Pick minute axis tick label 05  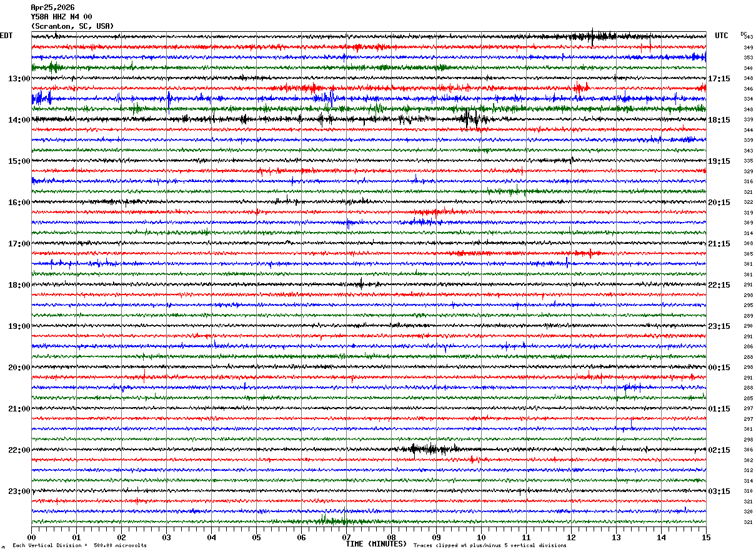256,537
